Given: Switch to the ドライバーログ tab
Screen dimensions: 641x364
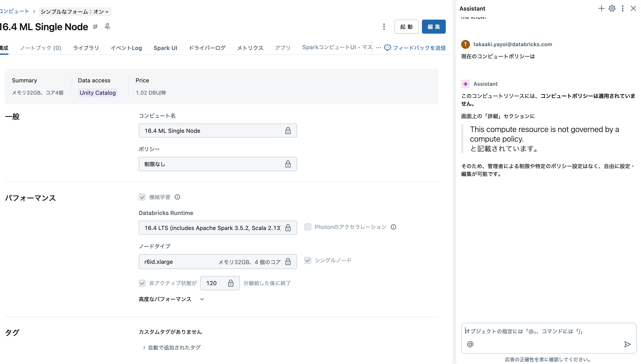Looking at the screenshot, I should pos(207,48).
